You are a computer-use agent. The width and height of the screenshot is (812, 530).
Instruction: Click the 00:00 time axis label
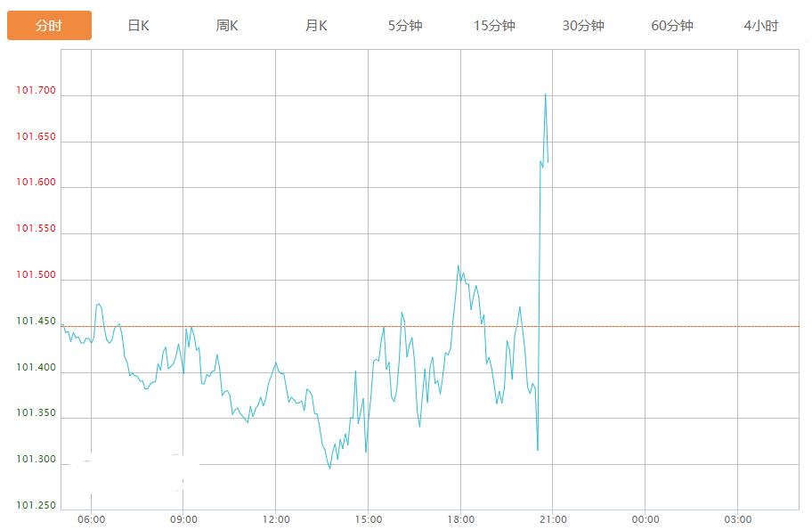tap(646, 519)
